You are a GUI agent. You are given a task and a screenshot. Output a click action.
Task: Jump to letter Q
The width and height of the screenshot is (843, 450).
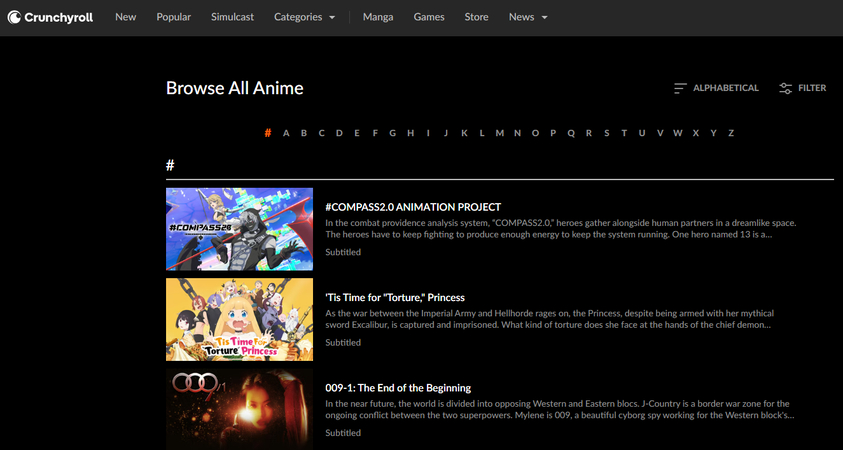click(571, 133)
